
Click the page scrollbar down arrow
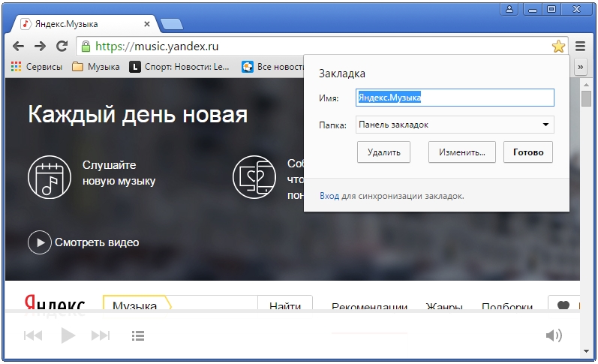point(586,351)
